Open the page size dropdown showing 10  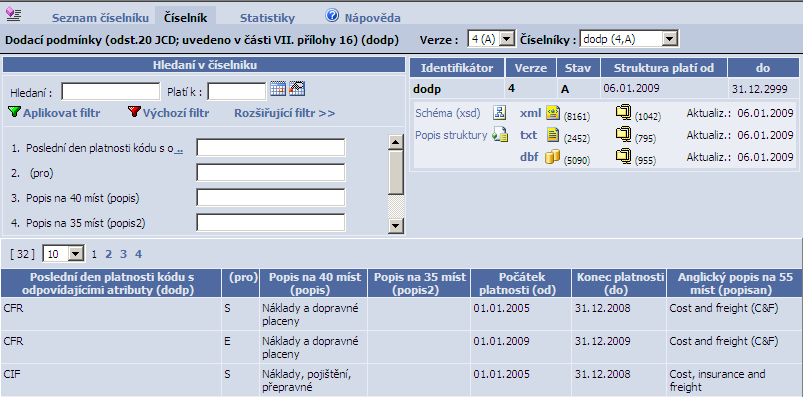point(64,254)
